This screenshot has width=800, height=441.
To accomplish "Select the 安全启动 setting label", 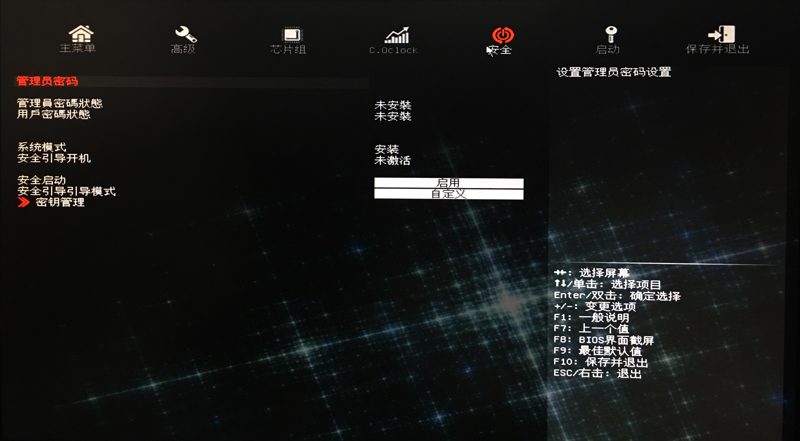I will click(41, 180).
